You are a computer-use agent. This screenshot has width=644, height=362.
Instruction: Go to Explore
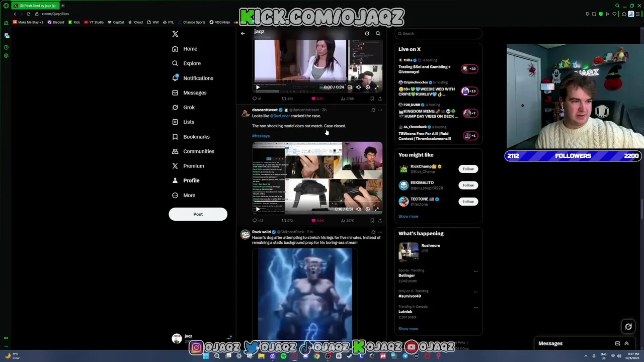186,63
